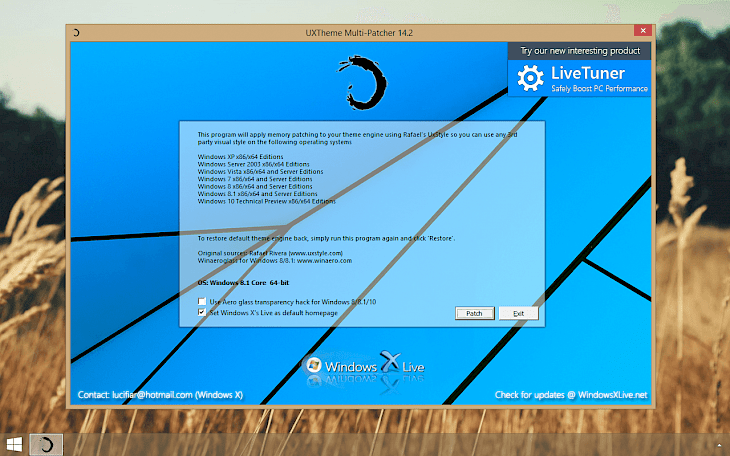
Task: Click Check for updates @ WindowsXLive.net
Action: 571,395
